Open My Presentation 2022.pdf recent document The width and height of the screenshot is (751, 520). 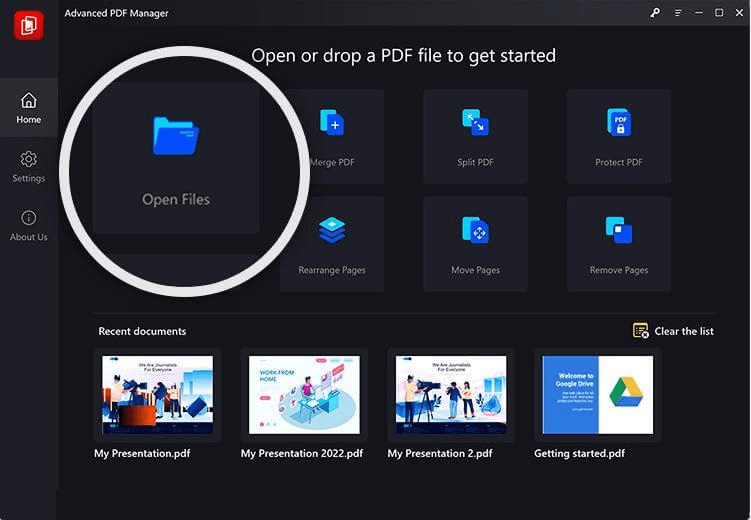point(304,394)
